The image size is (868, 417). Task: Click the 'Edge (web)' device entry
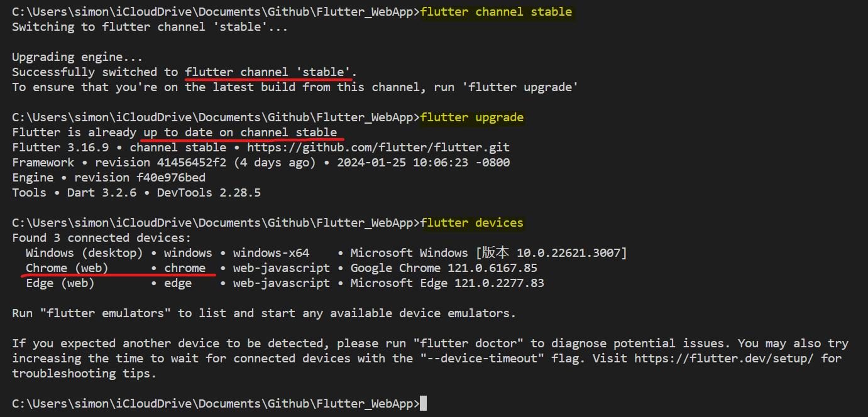(60, 283)
